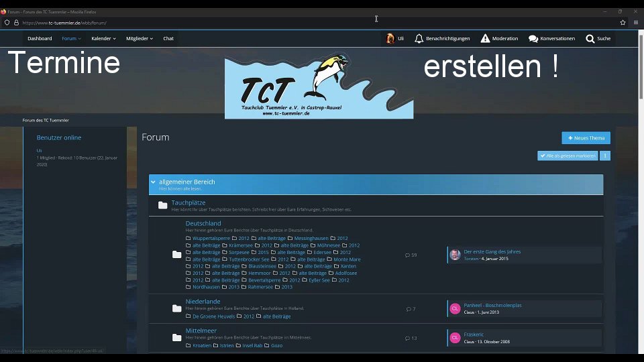This screenshot has height=362, width=644.
Task: Expand the Kalender dropdown menu
Action: [103, 39]
